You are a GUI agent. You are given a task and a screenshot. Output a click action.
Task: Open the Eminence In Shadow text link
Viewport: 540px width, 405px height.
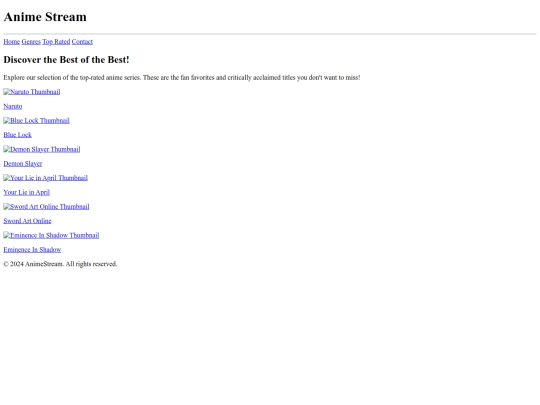click(x=32, y=250)
